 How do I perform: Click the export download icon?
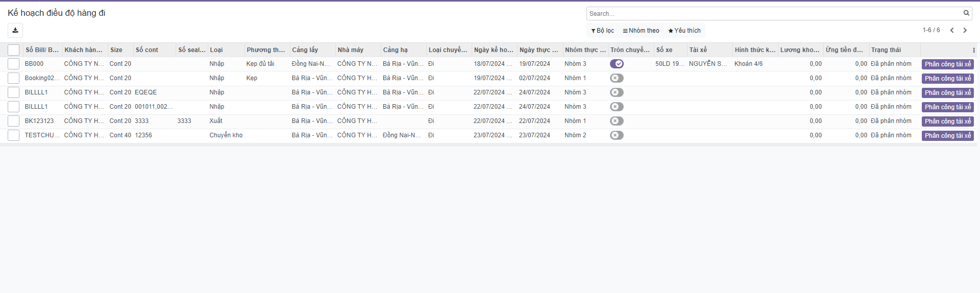(x=15, y=31)
